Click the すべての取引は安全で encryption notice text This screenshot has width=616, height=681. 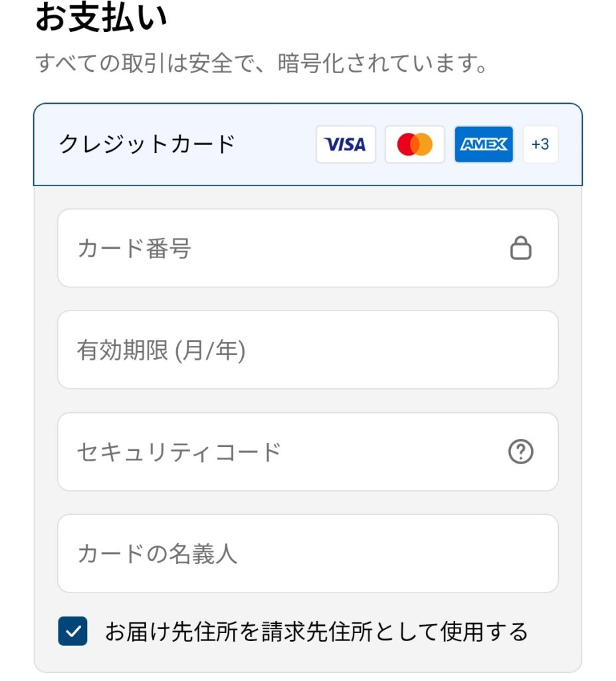pos(262,65)
